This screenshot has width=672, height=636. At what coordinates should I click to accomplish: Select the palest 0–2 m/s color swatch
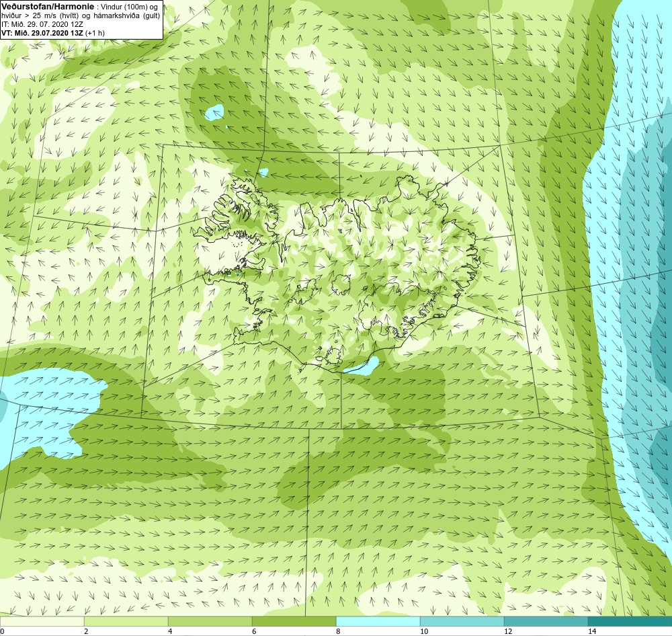click(42, 621)
